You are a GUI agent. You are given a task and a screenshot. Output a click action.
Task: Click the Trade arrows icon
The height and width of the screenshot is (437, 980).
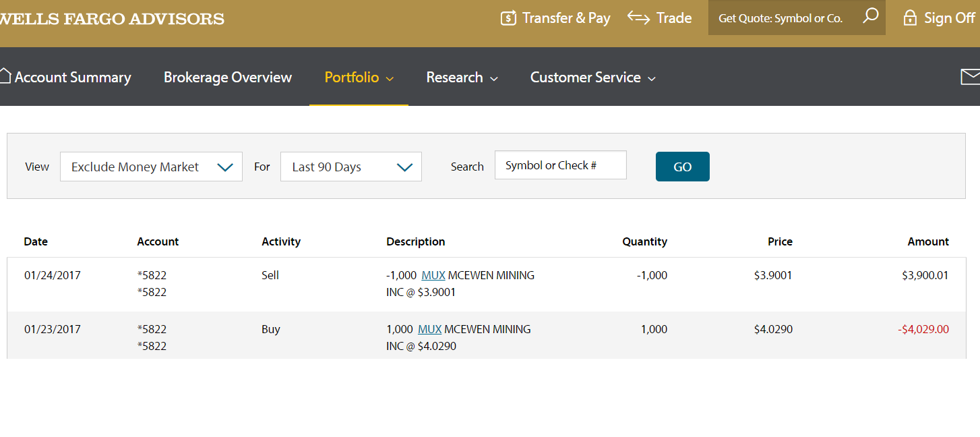coord(638,18)
